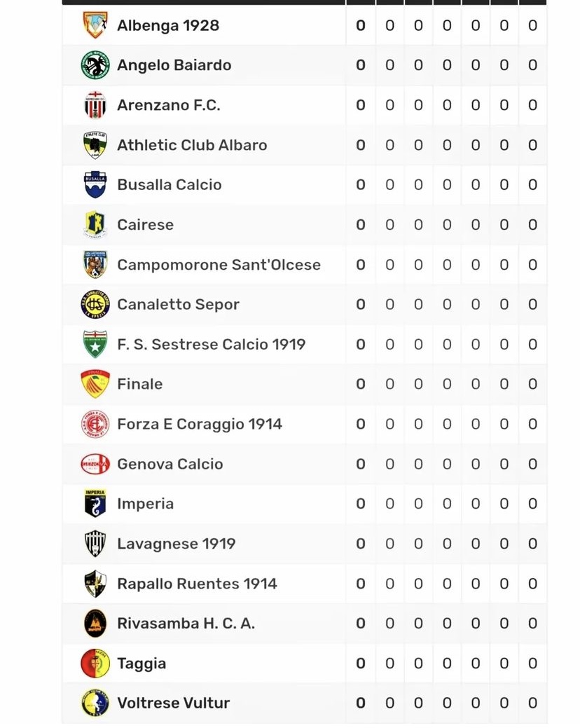580x728 pixels.
Task: Click the Taggia red-yellow round logo
Action: pyautogui.click(x=95, y=663)
